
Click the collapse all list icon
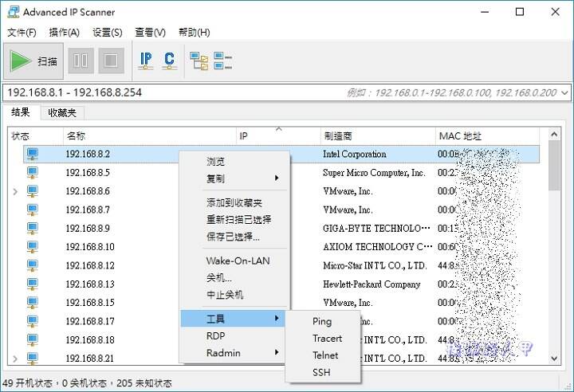(222, 61)
